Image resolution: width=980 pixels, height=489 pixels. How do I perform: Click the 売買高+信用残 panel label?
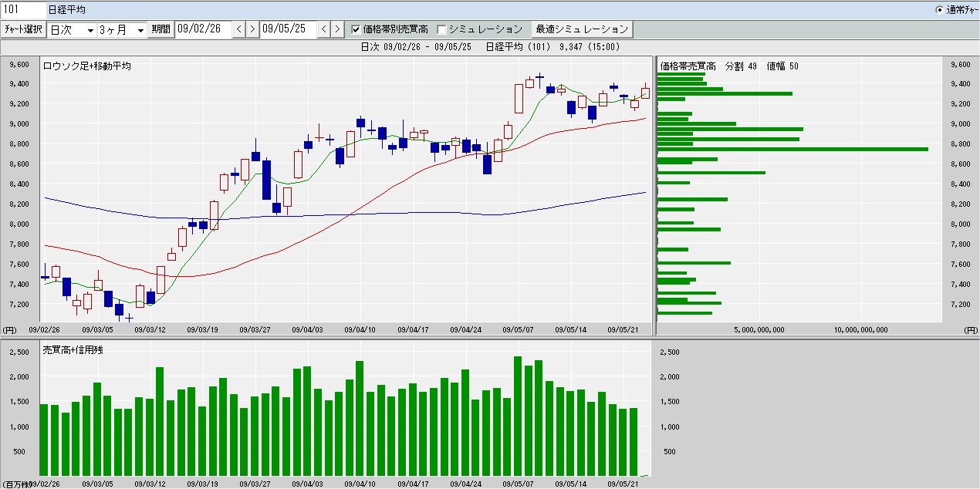[73, 350]
